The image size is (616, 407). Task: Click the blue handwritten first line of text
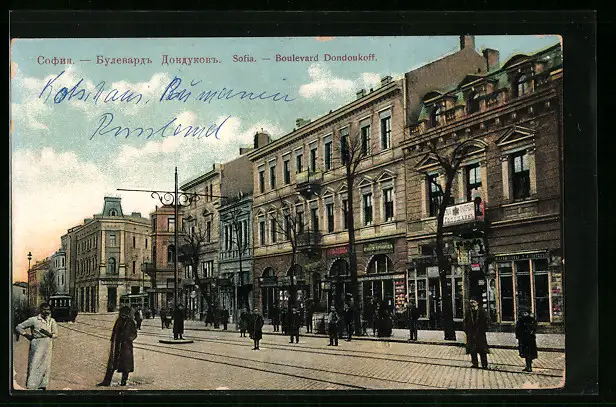pos(165,93)
